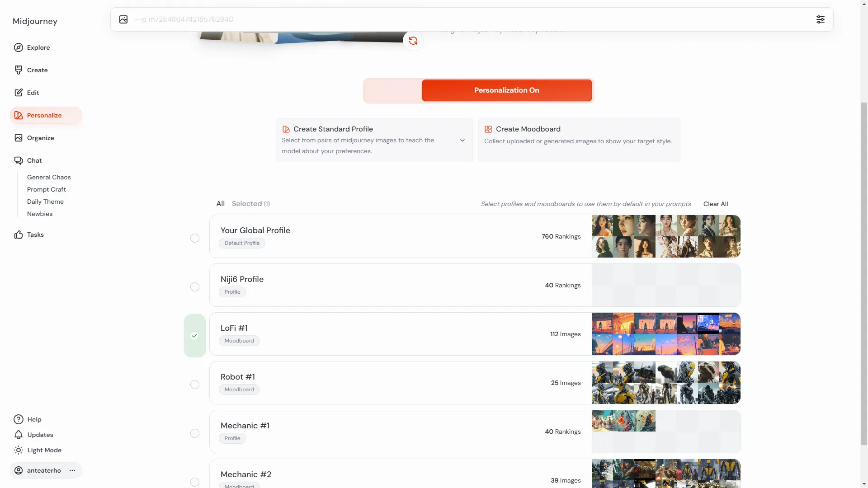The width and height of the screenshot is (868, 488).
Task: Switch to the Selected (1) tab
Action: coord(250,204)
